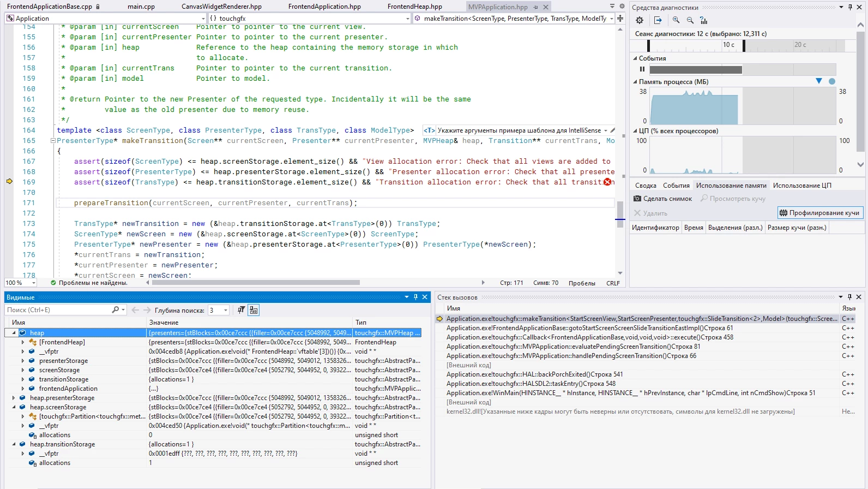Click the editor split-view plus icon
The image size is (868, 489).
[x=620, y=18]
